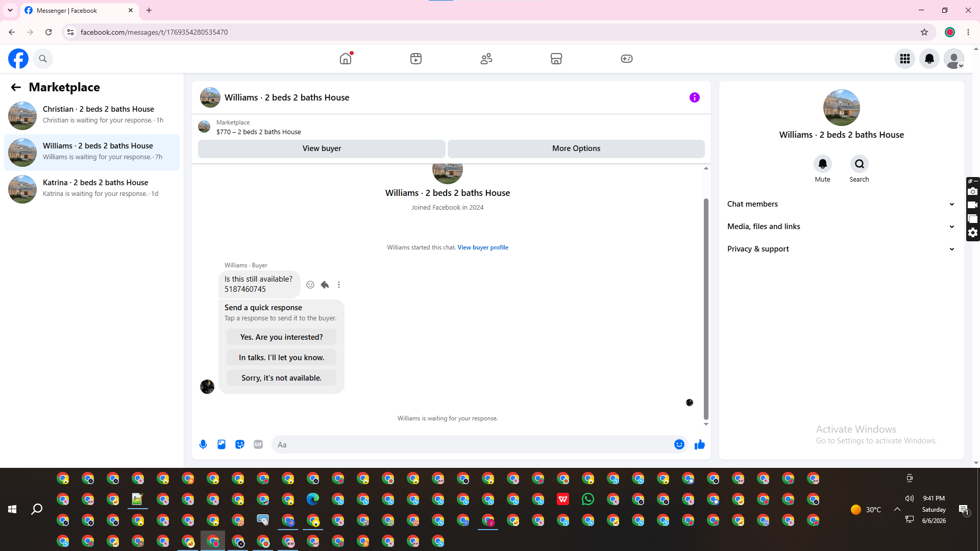Open the Marketplace storefront icon

click(x=556, y=59)
